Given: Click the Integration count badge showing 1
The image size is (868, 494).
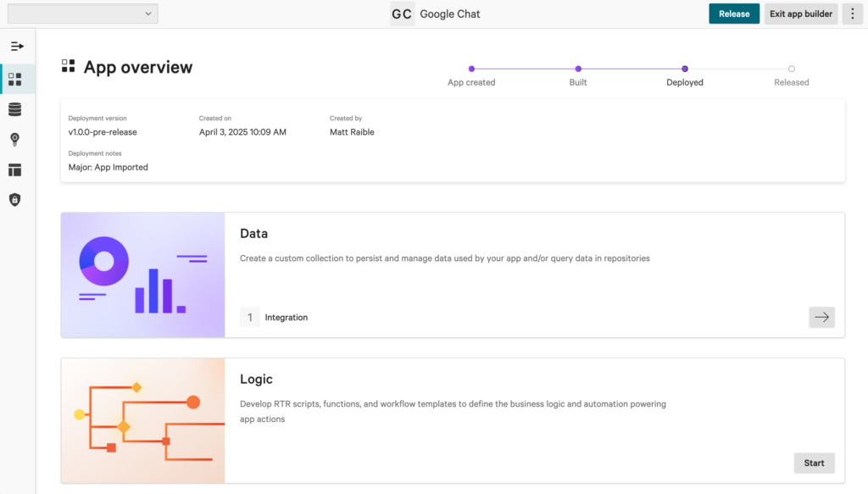Looking at the screenshot, I should click(x=250, y=317).
